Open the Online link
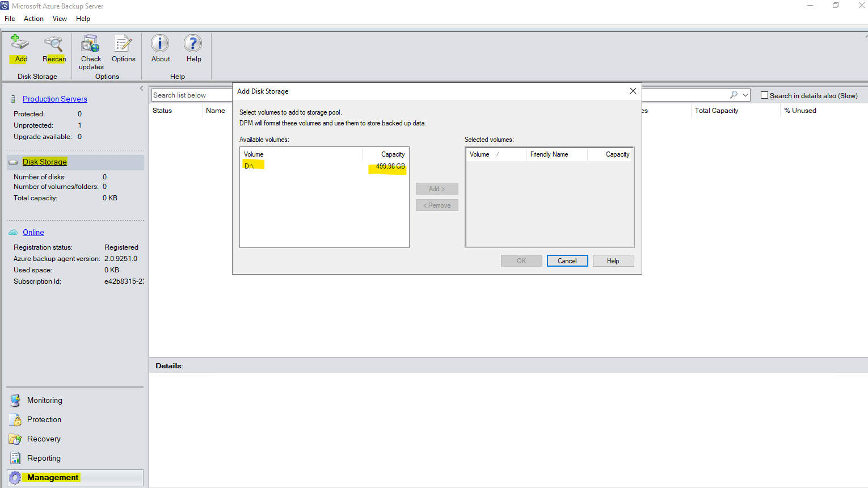 click(33, 233)
